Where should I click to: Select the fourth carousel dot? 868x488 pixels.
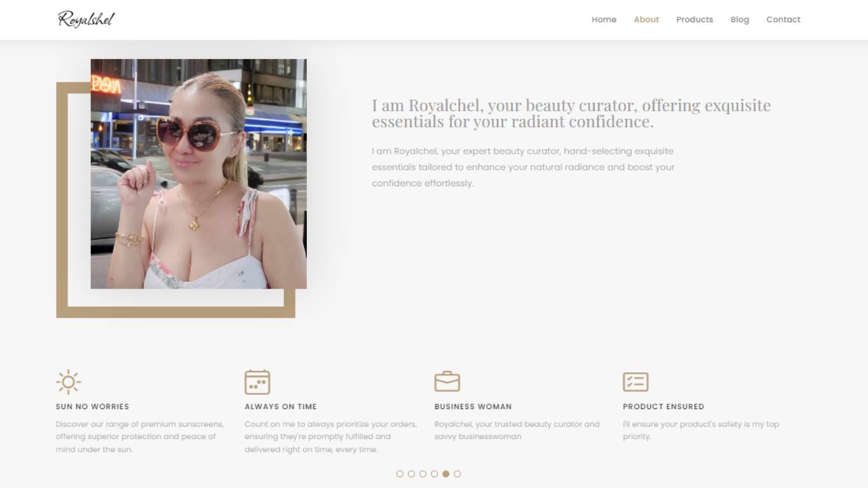tap(434, 473)
